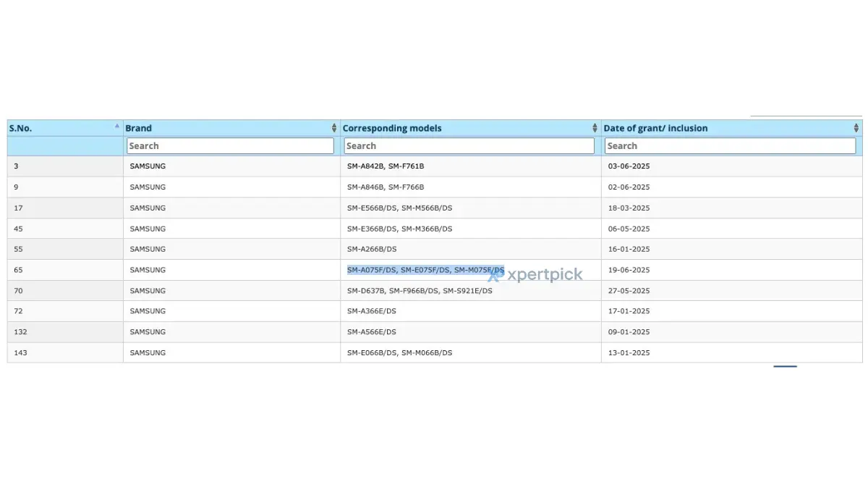
Task: Focus the Date of grant search field
Action: click(x=730, y=146)
